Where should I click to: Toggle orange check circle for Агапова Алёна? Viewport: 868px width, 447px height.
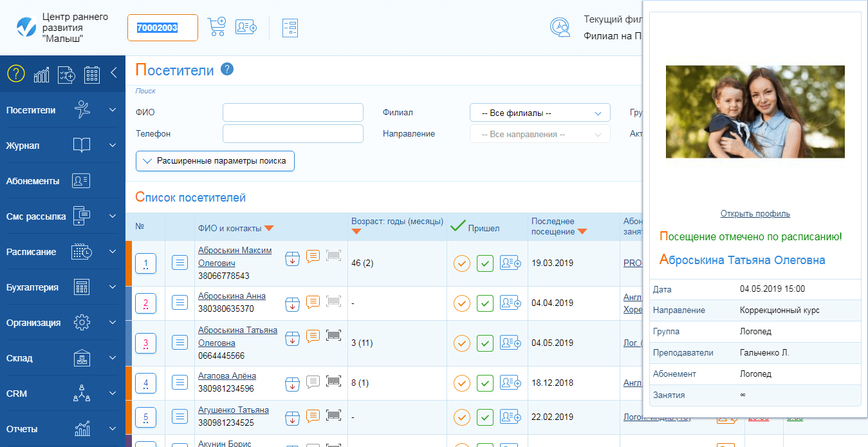pyautogui.click(x=461, y=383)
